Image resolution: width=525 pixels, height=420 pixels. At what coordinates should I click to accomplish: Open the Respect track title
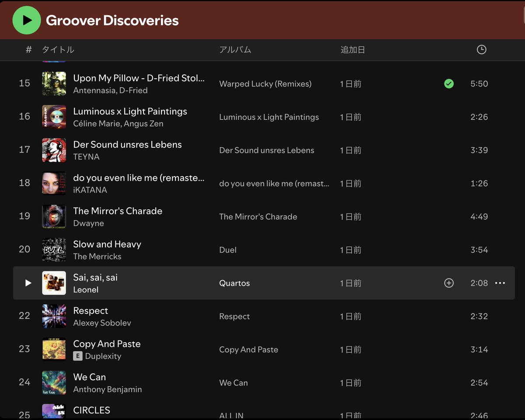[x=91, y=311]
